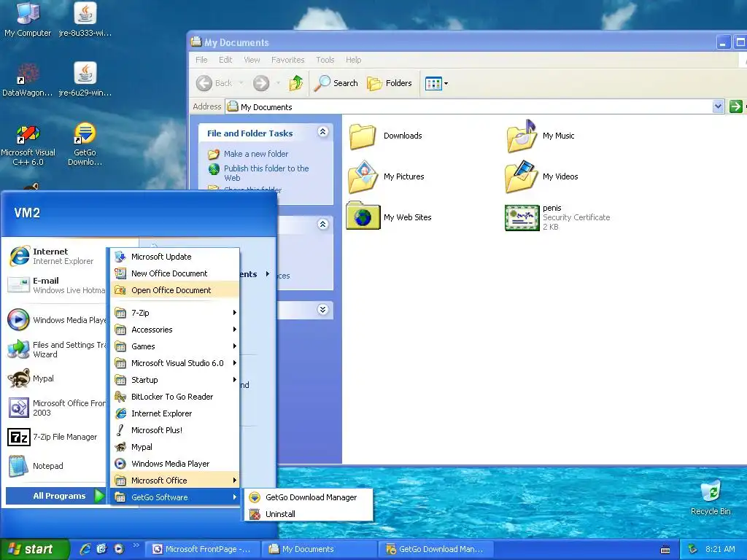Open the Help menu in My Documents
This screenshot has width=747, height=560.
[x=354, y=60]
